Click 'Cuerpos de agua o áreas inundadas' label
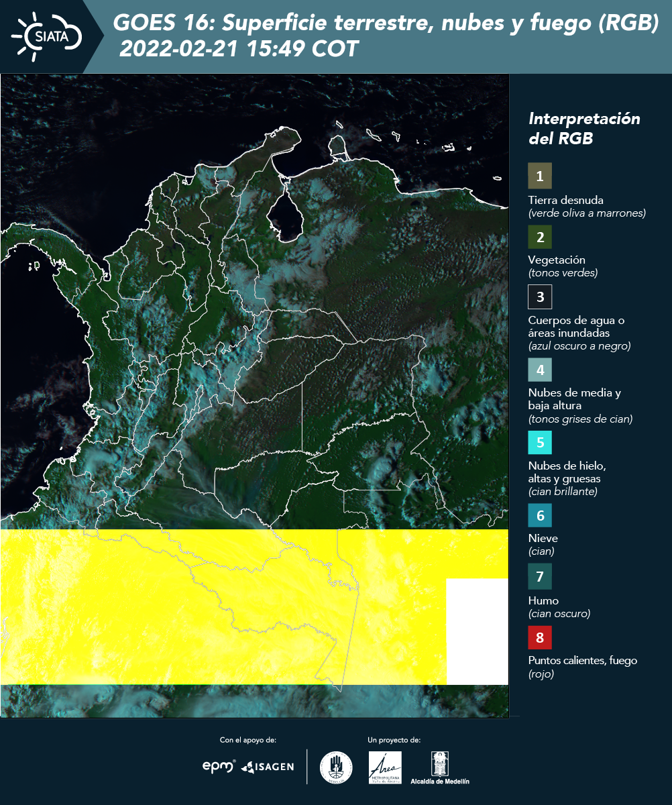The height and width of the screenshot is (805, 672). point(576,326)
